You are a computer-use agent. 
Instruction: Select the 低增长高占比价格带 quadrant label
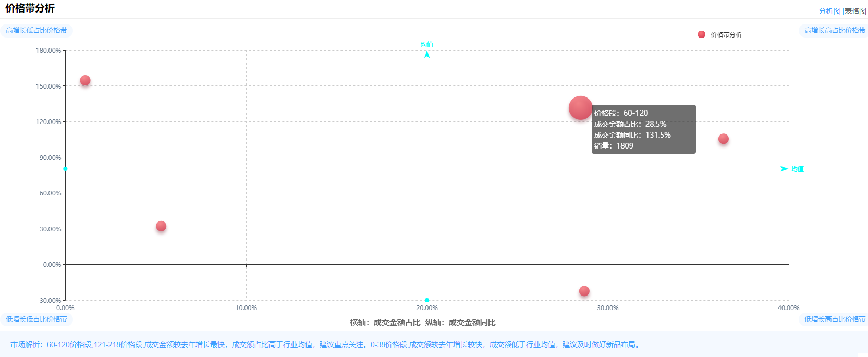pyautogui.click(x=834, y=319)
